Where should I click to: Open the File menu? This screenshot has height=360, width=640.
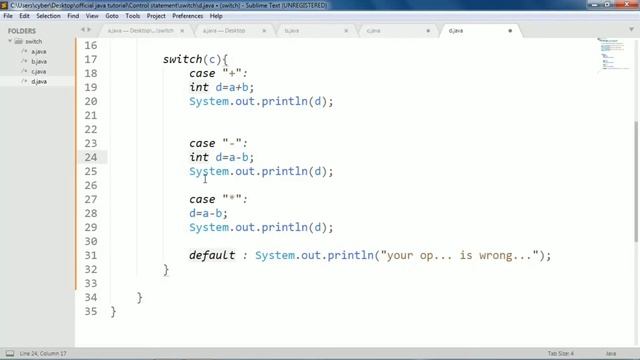(8, 16)
